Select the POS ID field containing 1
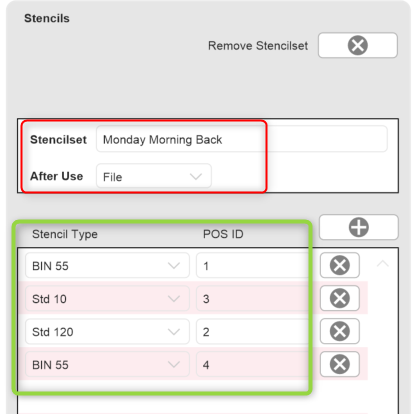Viewport: 414px width, 414px height. click(x=254, y=265)
